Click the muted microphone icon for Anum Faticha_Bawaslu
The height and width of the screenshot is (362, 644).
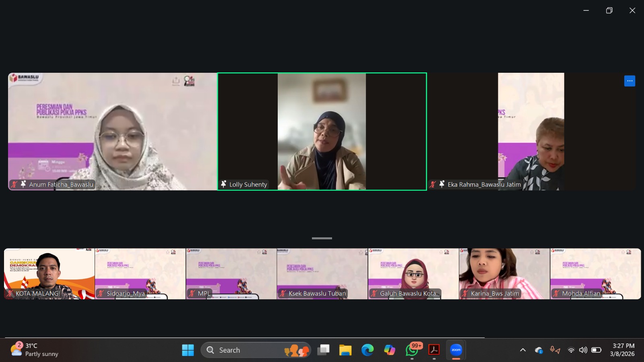tap(14, 184)
